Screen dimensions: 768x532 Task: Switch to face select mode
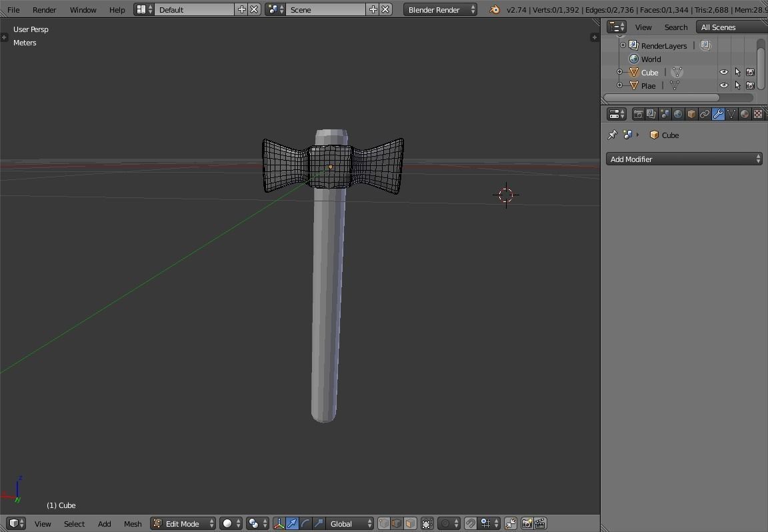pyautogui.click(x=410, y=524)
